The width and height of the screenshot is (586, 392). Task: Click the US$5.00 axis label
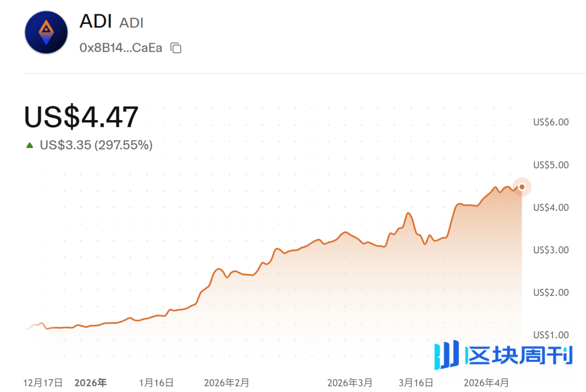coord(551,165)
